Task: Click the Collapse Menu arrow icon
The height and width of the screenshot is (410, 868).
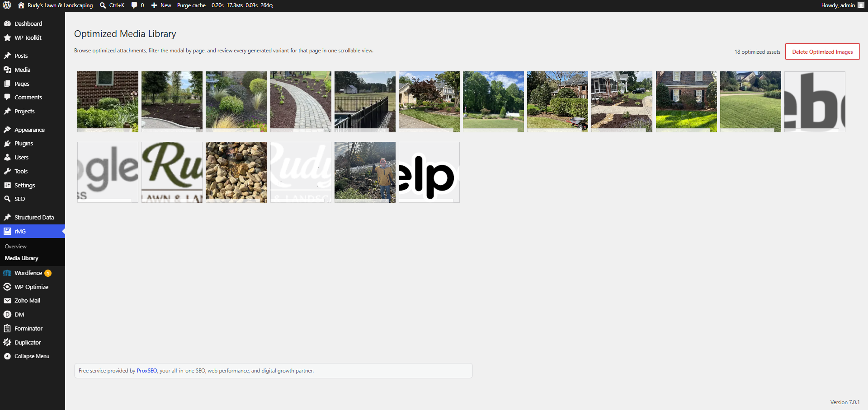Action: [x=7, y=356]
